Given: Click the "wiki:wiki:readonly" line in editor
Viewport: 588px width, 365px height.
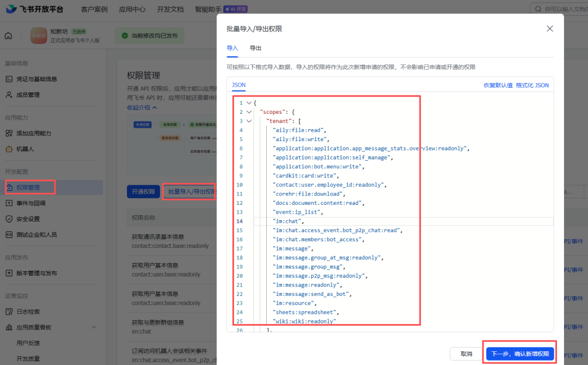Looking at the screenshot, I should (304, 321).
